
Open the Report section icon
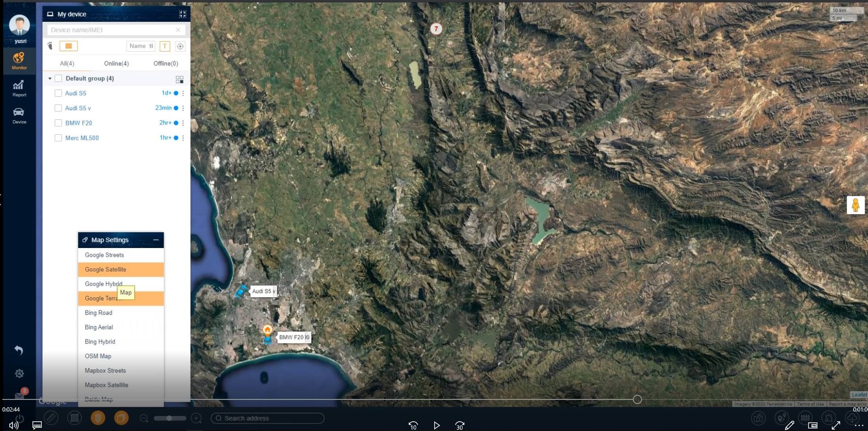point(19,87)
